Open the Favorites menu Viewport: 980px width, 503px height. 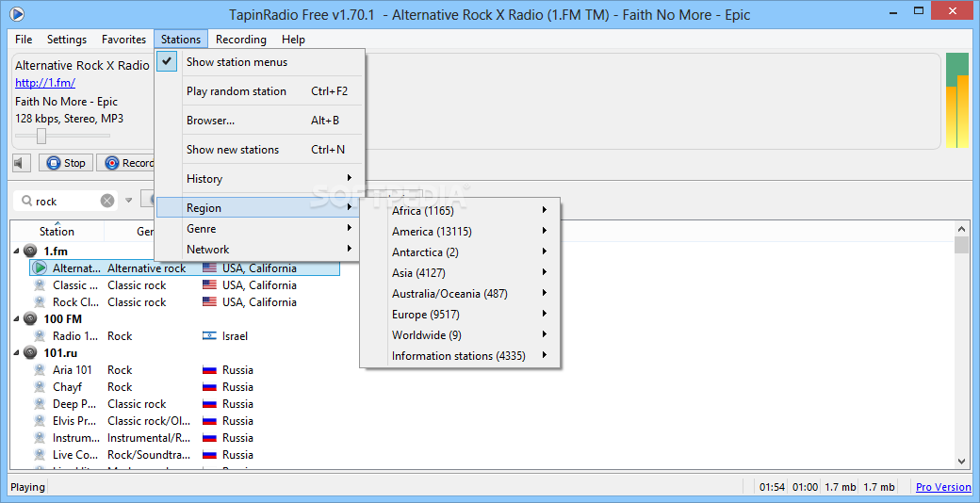(x=123, y=40)
